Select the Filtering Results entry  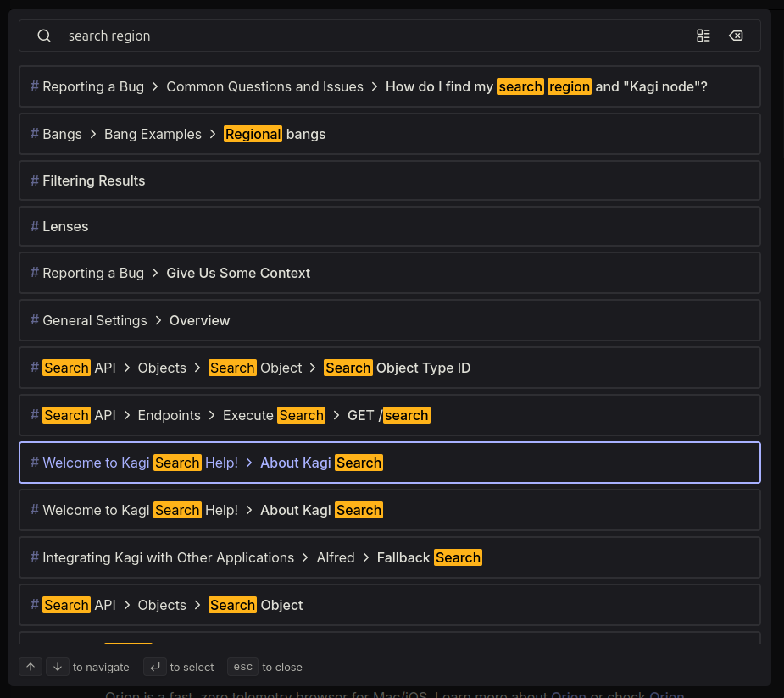390,180
